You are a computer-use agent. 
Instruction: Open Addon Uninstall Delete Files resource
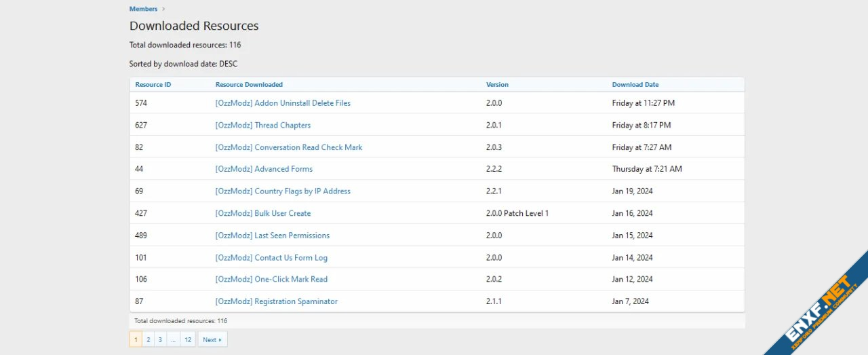pyautogui.click(x=283, y=103)
